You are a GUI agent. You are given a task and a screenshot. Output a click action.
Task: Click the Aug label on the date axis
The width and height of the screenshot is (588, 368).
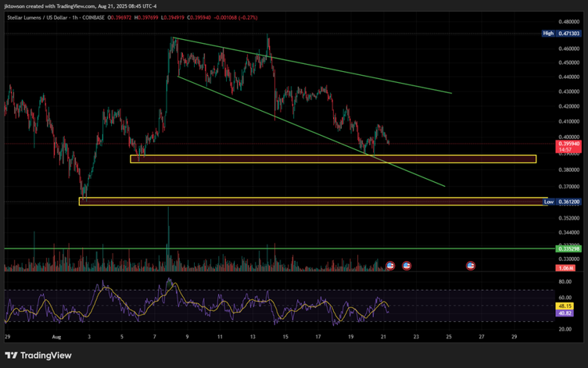56,337
